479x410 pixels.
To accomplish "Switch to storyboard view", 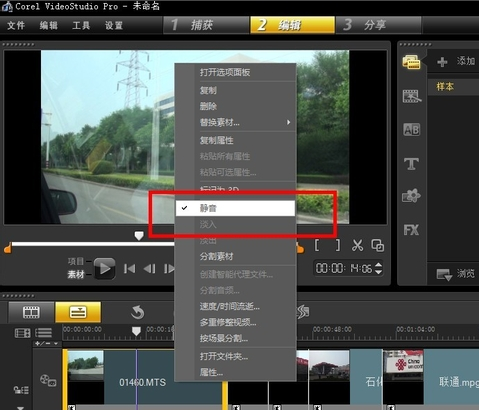I will click(31, 312).
